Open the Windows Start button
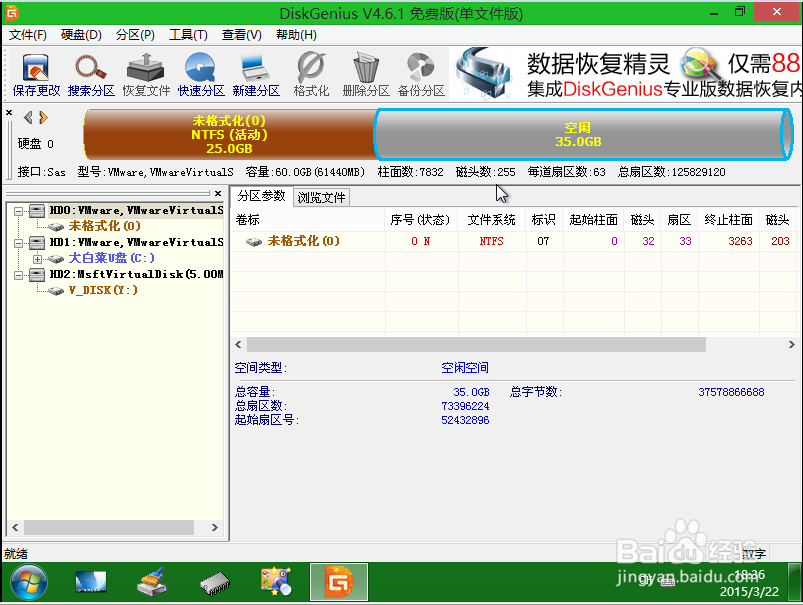803x605 pixels. pos(28,582)
